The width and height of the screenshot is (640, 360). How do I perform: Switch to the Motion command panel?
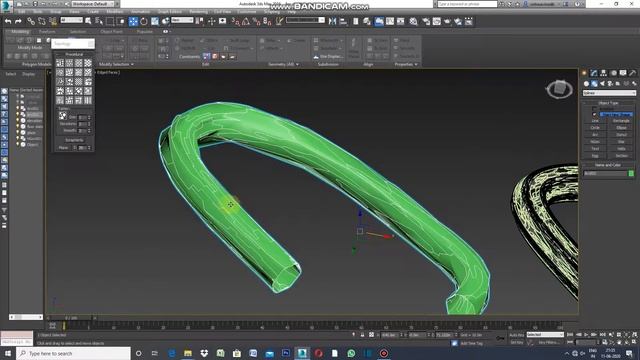pos(613,73)
